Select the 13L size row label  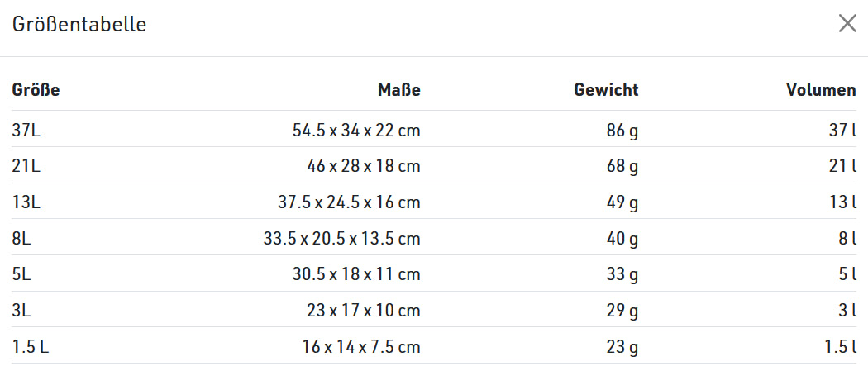26,202
